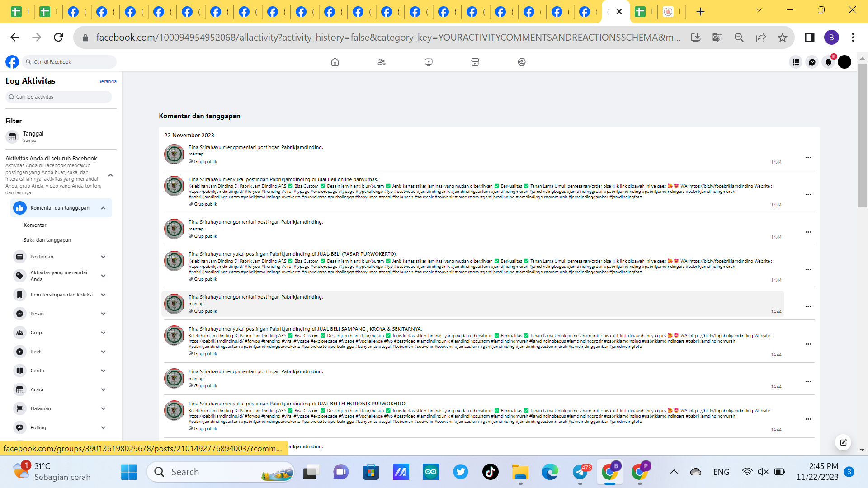Click the Beranda link in Log Aktivitas
This screenshot has height=488, width=868.
pyautogui.click(x=107, y=81)
